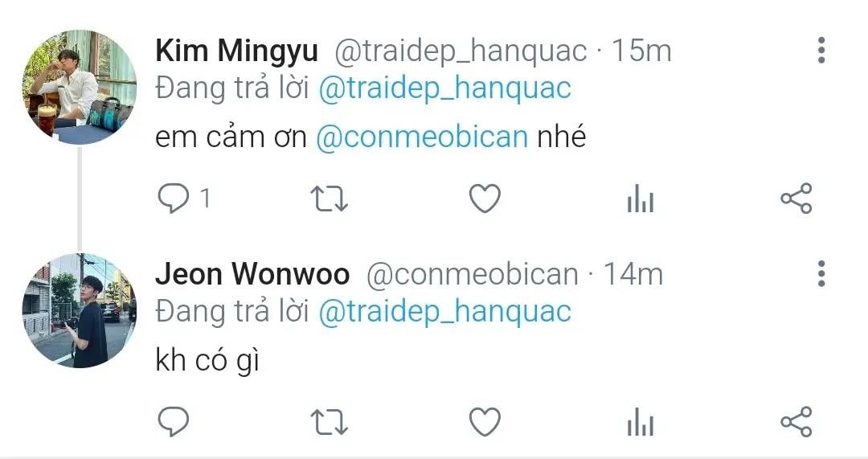868x459 pixels.
Task: View analytics for Jeon Wonwoo's reply
Action: coord(641,422)
